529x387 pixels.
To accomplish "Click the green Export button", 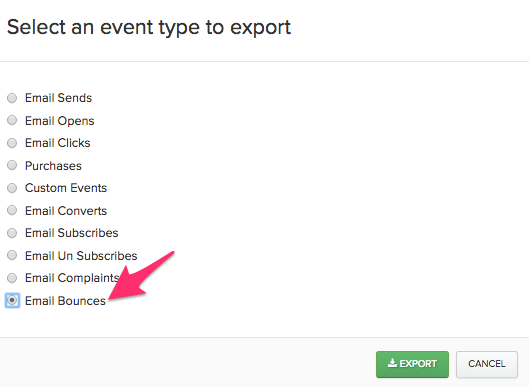I will (x=412, y=364).
